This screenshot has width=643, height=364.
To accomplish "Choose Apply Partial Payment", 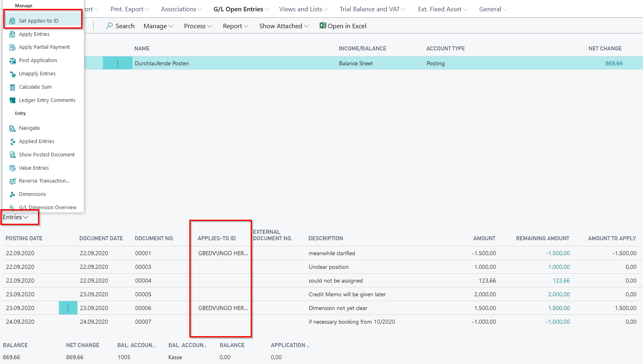I will point(44,47).
